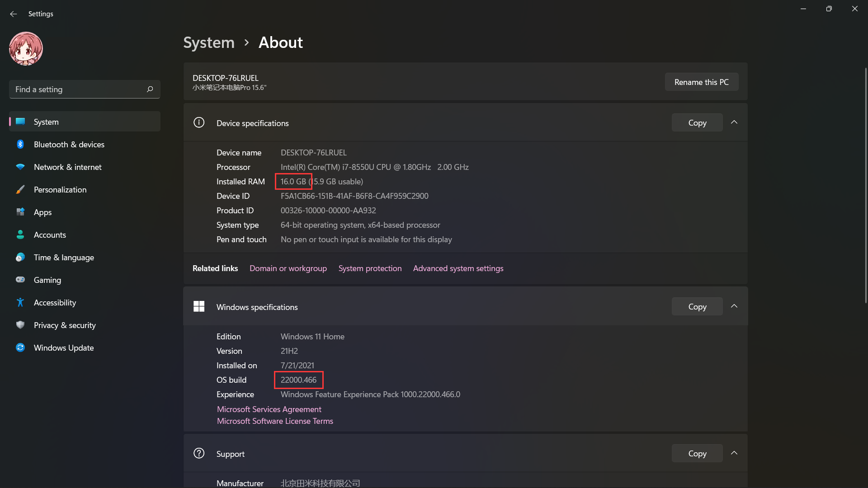
Task: Click System in the breadcrumb
Action: (x=209, y=42)
